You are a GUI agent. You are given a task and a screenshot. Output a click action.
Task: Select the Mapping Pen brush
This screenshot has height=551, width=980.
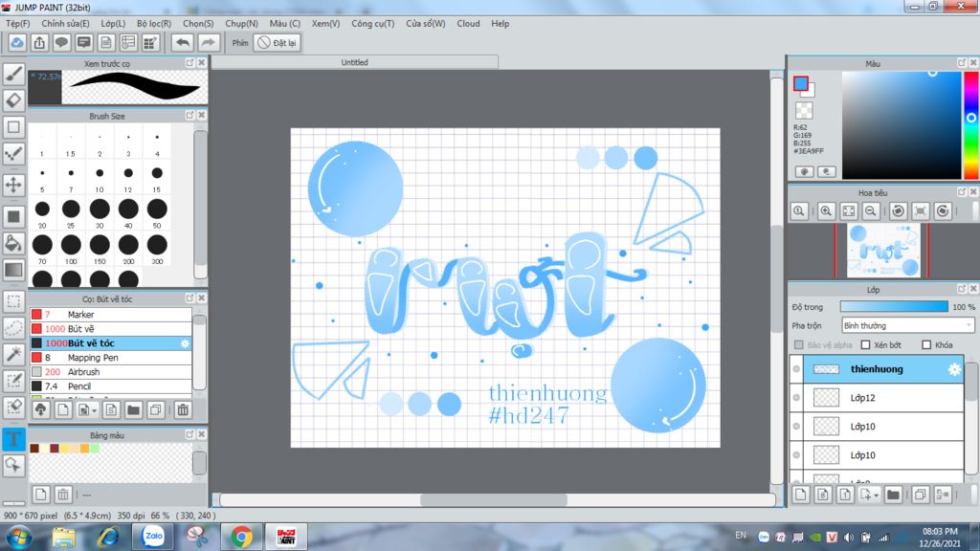pyautogui.click(x=111, y=358)
